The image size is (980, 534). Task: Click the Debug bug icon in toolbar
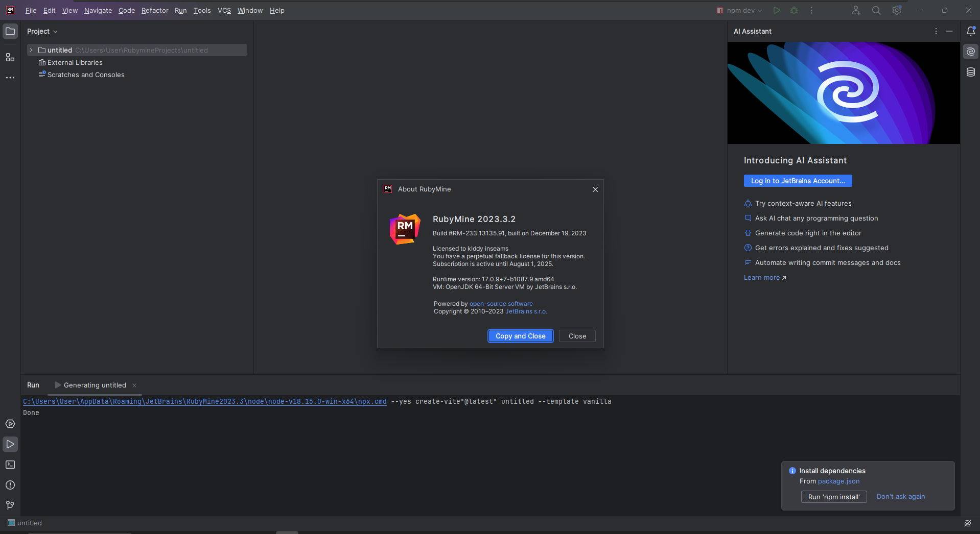[x=794, y=10]
